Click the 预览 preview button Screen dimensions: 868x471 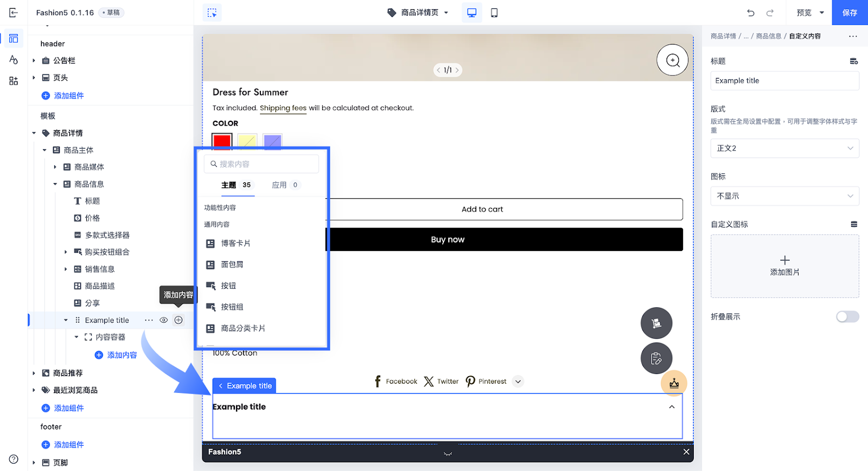804,12
